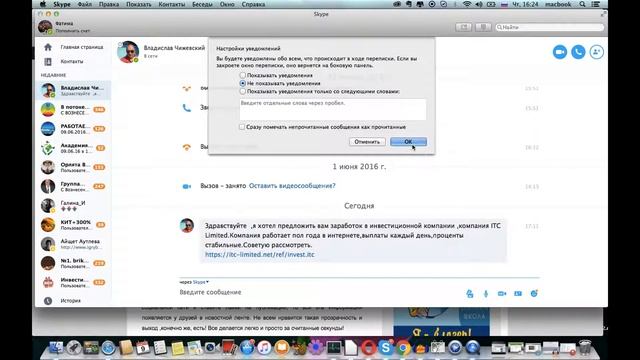Click the Отменить button
640x360 pixels.
tap(367, 142)
